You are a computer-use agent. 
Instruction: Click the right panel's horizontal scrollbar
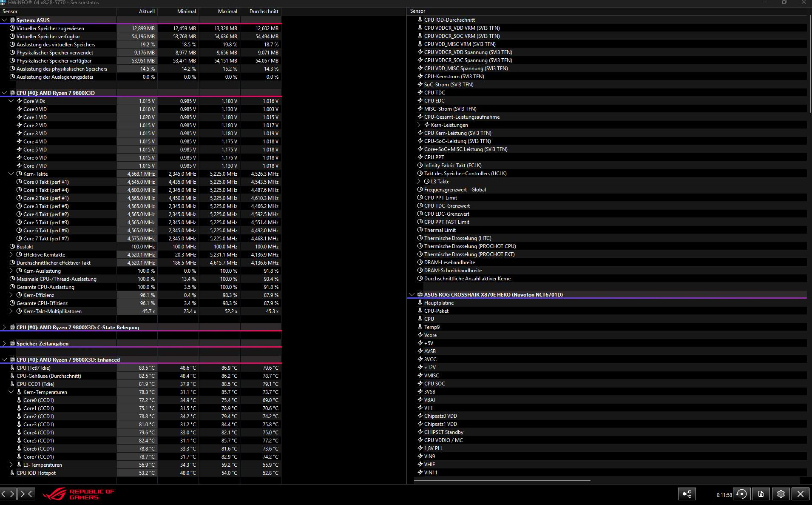coord(502,481)
